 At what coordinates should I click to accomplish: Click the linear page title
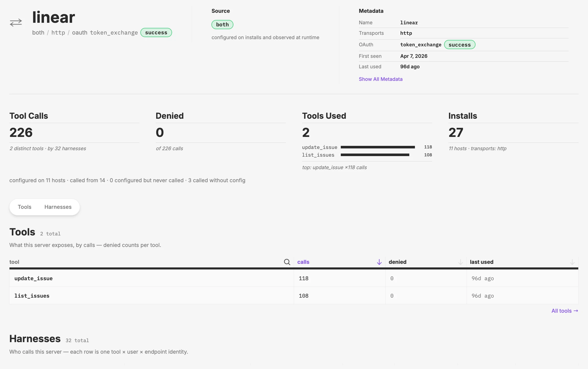[x=54, y=17]
